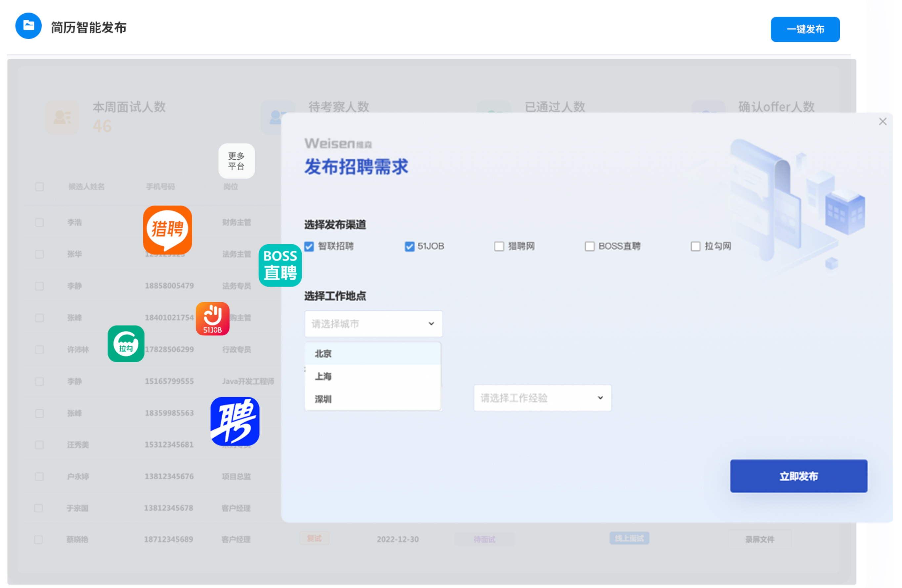The image size is (902, 588).
Task: Click the 手机号码 column header
Action: [160, 187]
